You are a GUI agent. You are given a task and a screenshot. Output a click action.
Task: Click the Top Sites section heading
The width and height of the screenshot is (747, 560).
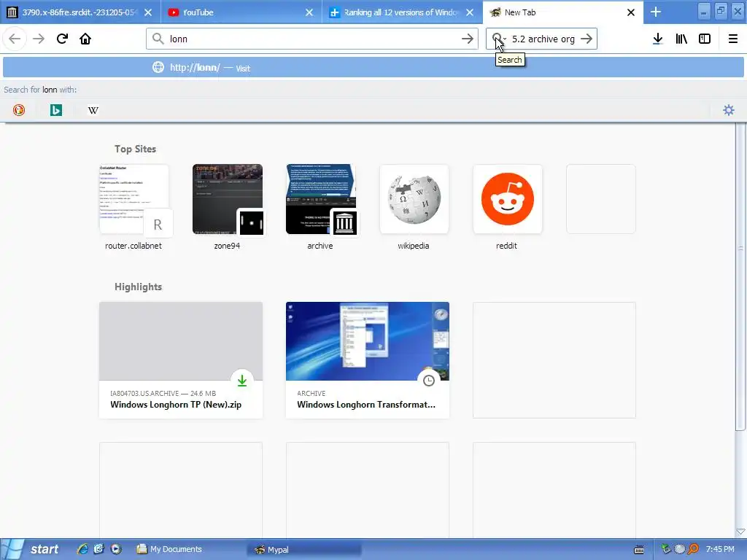(x=135, y=149)
